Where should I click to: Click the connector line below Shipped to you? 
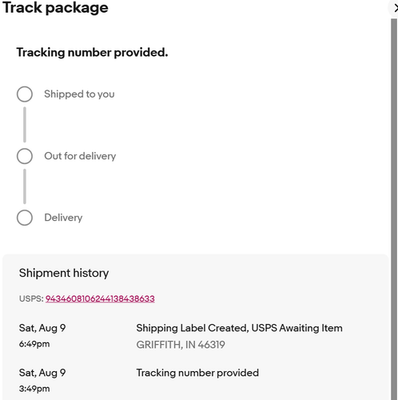click(x=25, y=125)
